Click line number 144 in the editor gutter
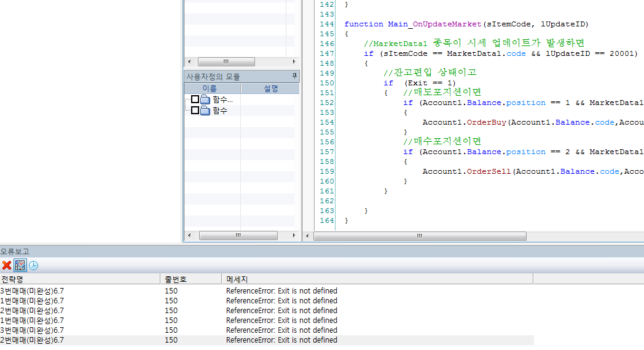The width and height of the screenshot is (644, 350). tap(326, 24)
